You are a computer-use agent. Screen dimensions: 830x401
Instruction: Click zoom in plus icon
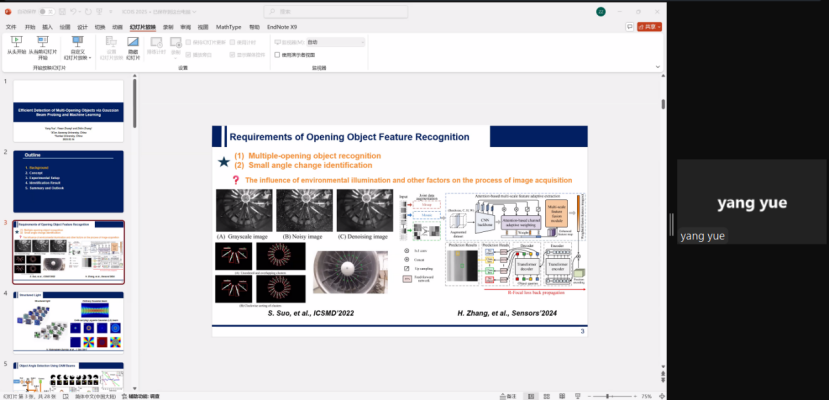tap(636, 396)
